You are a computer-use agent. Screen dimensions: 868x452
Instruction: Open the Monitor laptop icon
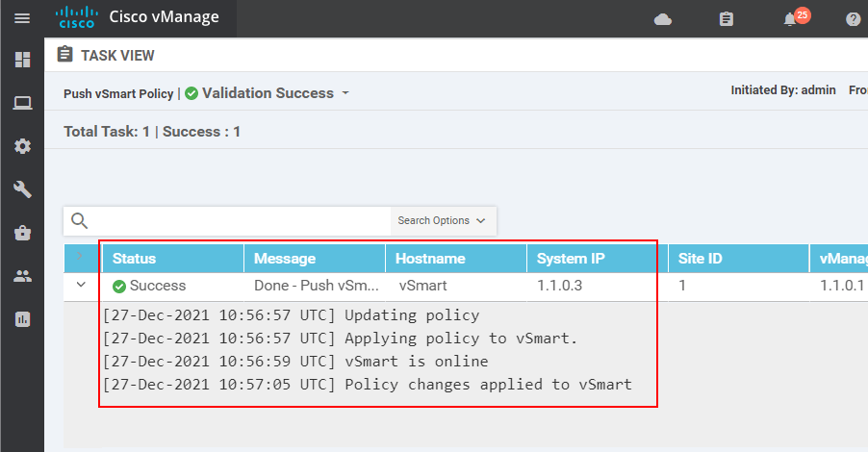tap(22, 103)
